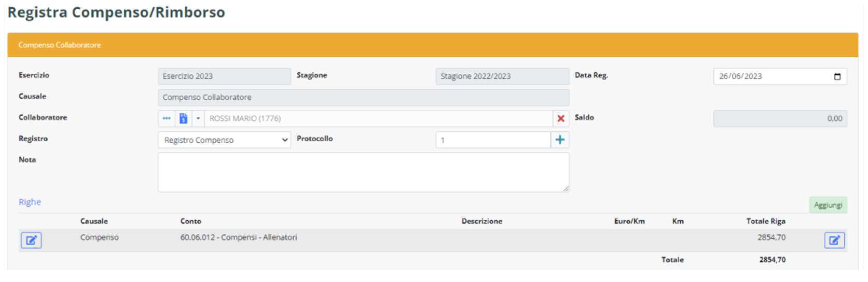This screenshot has height=282, width=868.
Task: Expand the small arrow beside document icon
Action: click(198, 118)
